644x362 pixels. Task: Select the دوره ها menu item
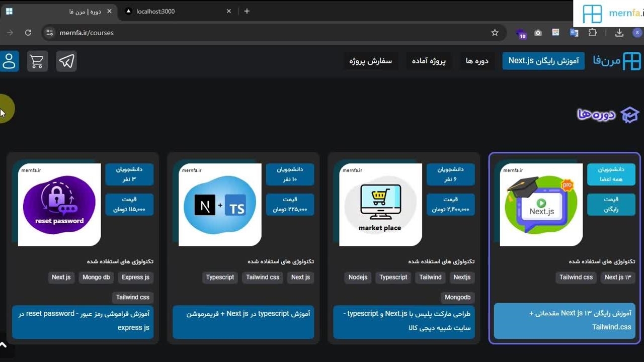[477, 61]
